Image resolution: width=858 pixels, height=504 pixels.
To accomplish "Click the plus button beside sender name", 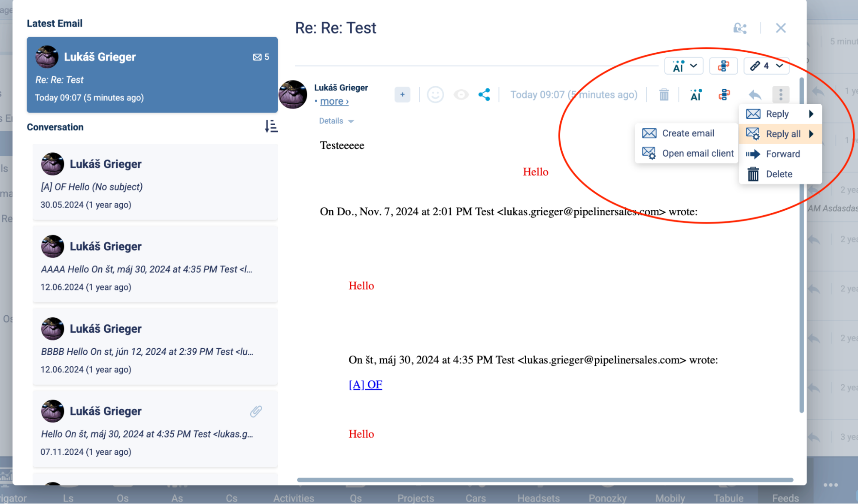I will pos(402,95).
